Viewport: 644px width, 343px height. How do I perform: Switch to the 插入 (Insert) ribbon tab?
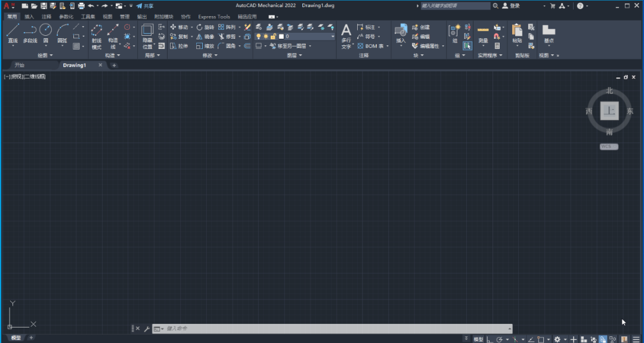tap(29, 17)
